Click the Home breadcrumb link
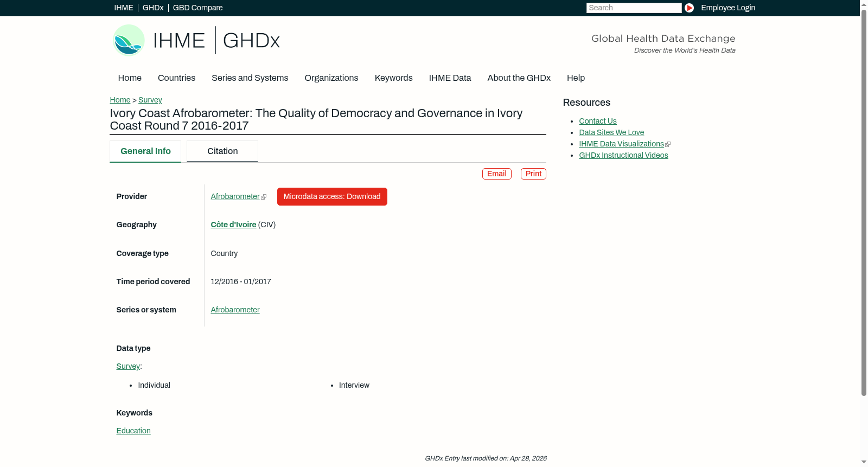 (120, 100)
